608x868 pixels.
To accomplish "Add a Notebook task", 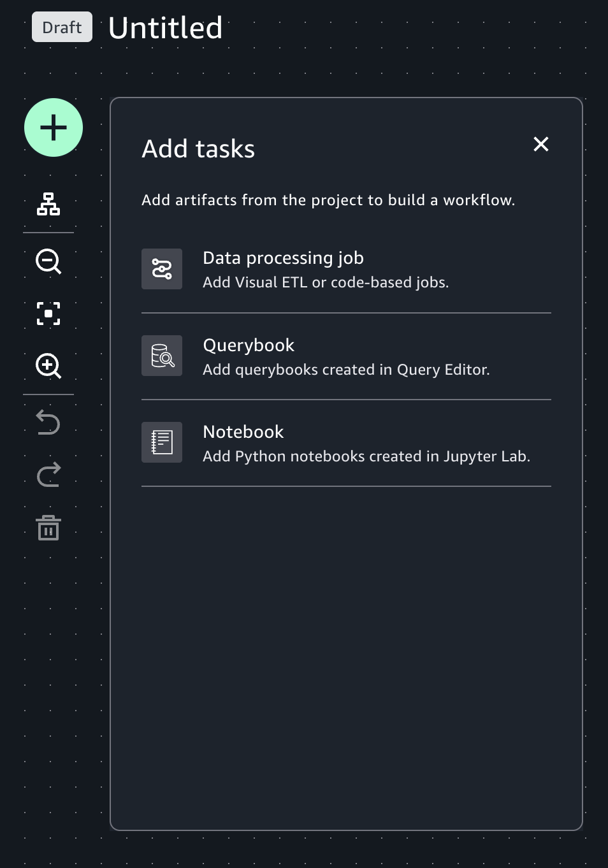I will tap(346, 443).
